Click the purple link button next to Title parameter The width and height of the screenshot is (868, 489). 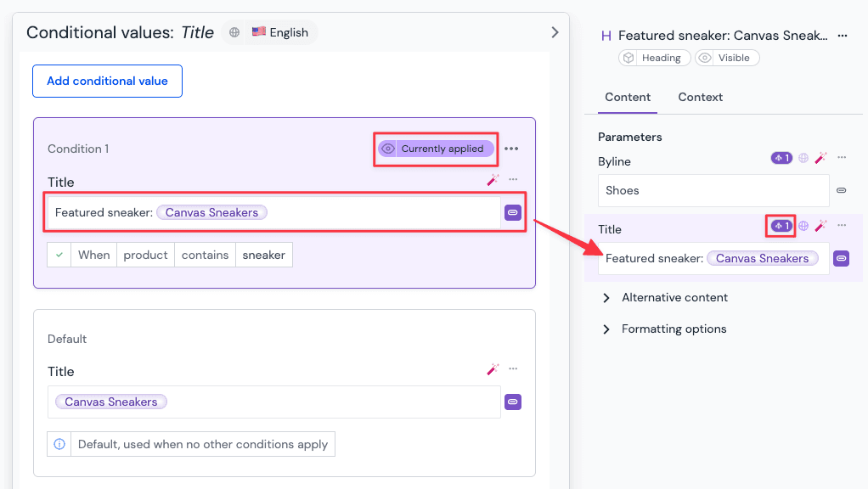tap(842, 258)
